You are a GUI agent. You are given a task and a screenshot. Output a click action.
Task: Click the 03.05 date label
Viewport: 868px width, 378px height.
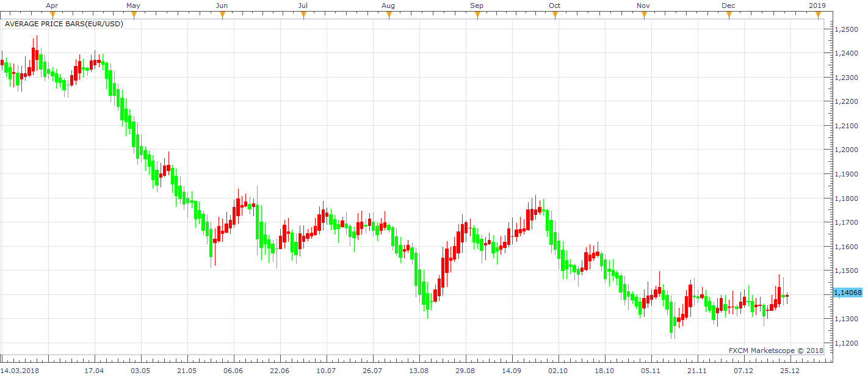tap(140, 371)
